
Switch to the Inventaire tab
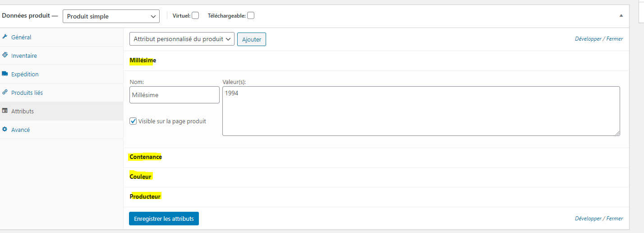(24, 56)
